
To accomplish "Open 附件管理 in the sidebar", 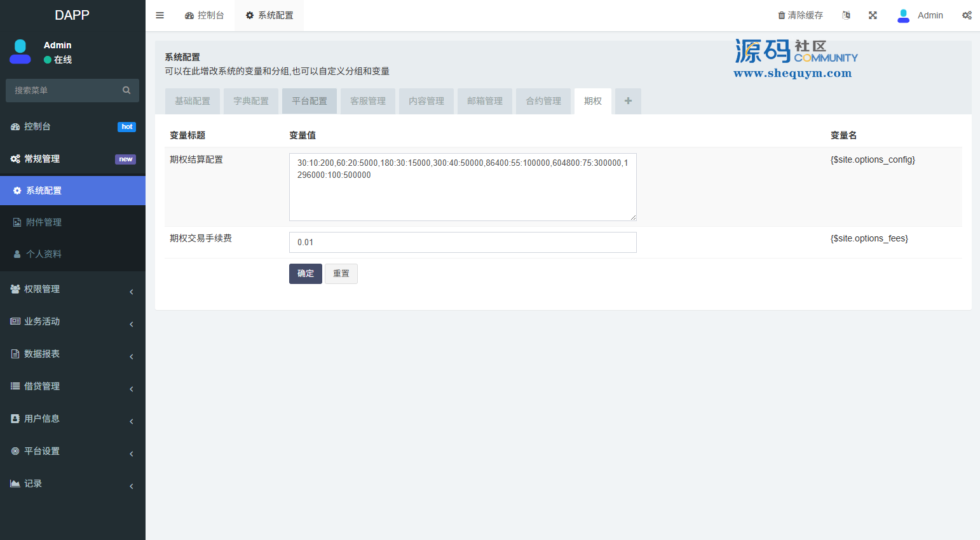I will [44, 222].
